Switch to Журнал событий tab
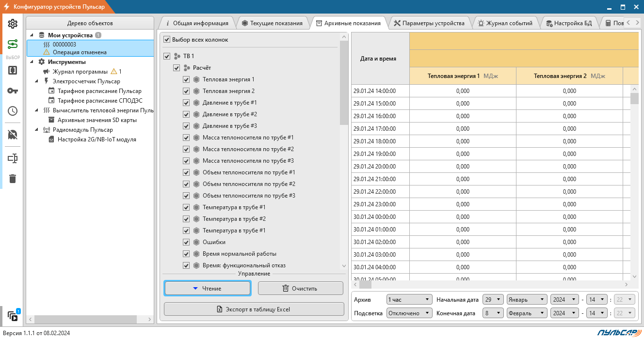This screenshot has width=644, height=339. pyautogui.click(x=505, y=23)
